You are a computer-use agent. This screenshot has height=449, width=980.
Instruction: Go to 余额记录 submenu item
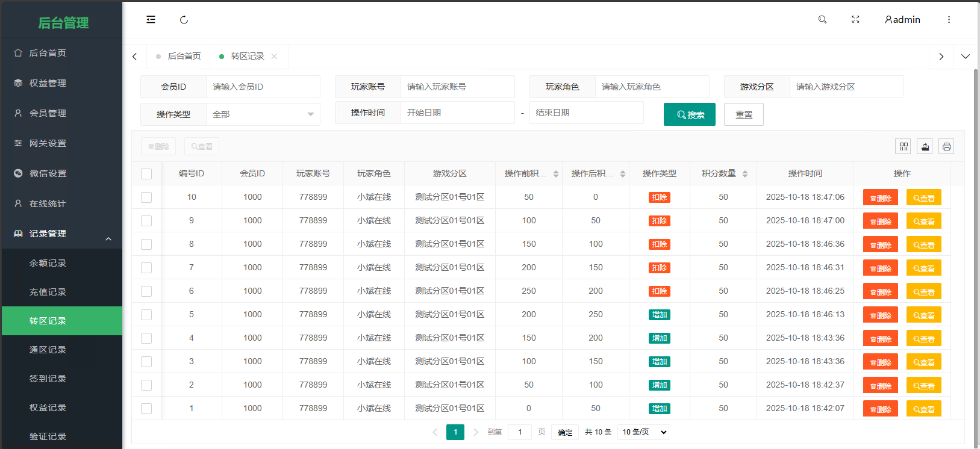61,263
